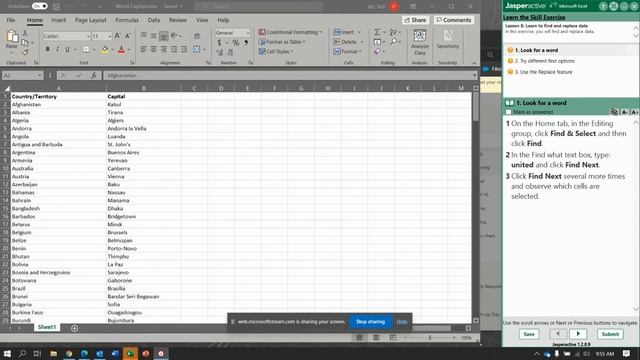640x360 pixels.
Task: Click the zoom slider in status bar
Action: (429, 338)
